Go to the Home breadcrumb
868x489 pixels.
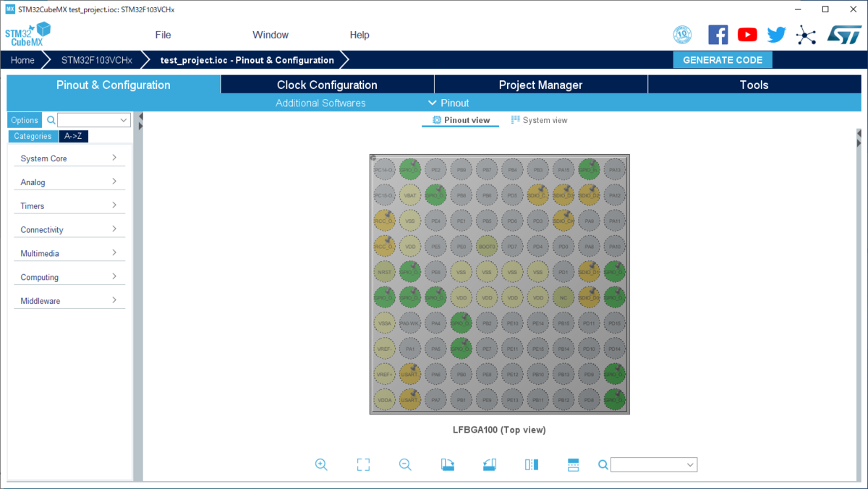pos(22,60)
